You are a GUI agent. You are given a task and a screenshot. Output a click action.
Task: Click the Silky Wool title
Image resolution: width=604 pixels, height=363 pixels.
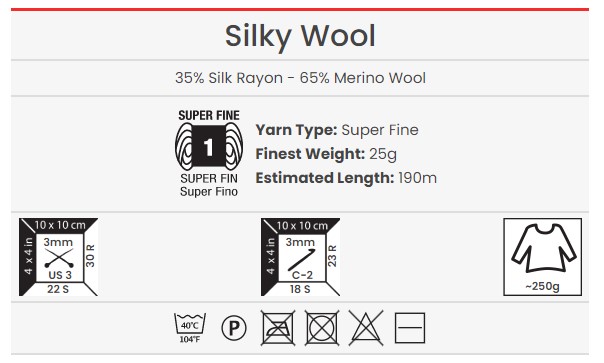pyautogui.click(x=300, y=36)
